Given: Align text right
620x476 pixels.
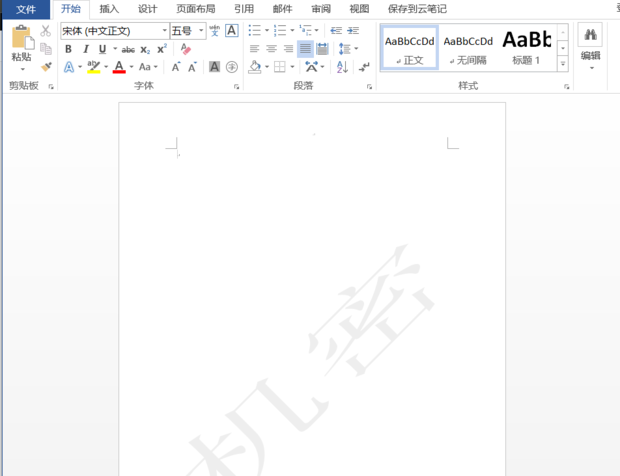Looking at the screenshot, I should click(x=288, y=49).
